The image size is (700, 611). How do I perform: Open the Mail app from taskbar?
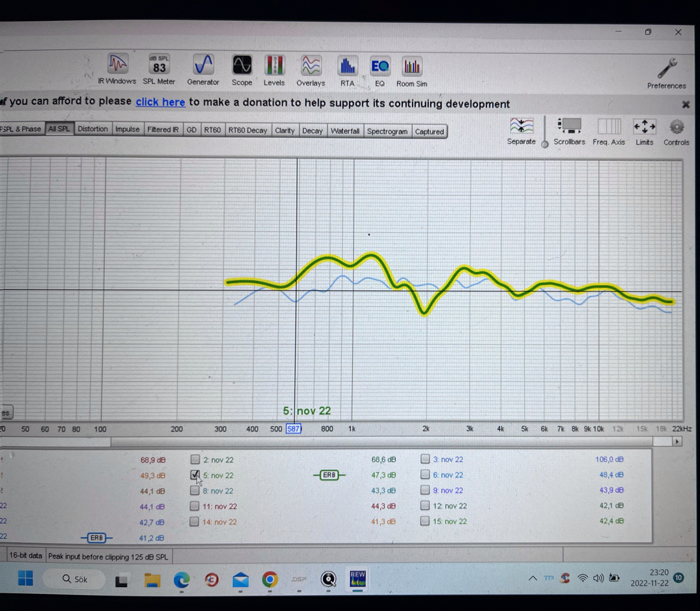tap(240, 580)
